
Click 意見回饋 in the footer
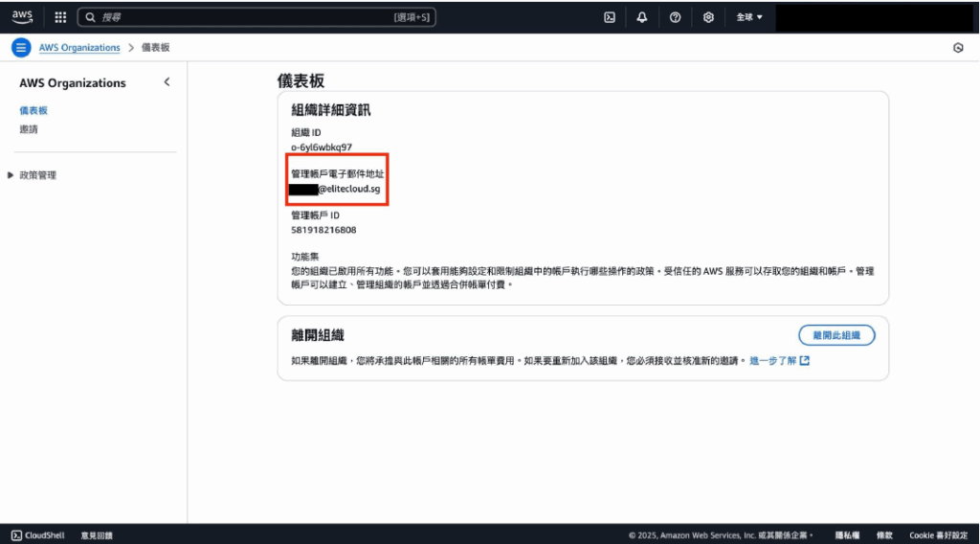click(x=97, y=535)
